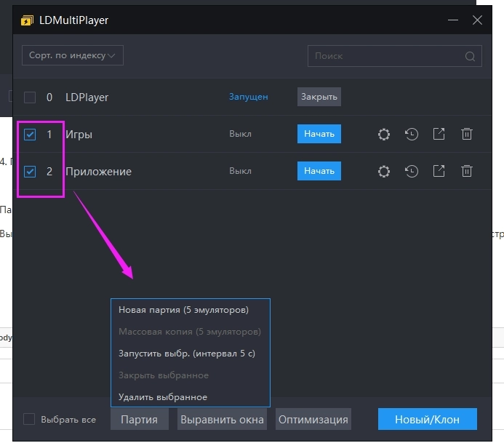
Task: Open settings gear for the Приложение emulator
Action: 384,172
